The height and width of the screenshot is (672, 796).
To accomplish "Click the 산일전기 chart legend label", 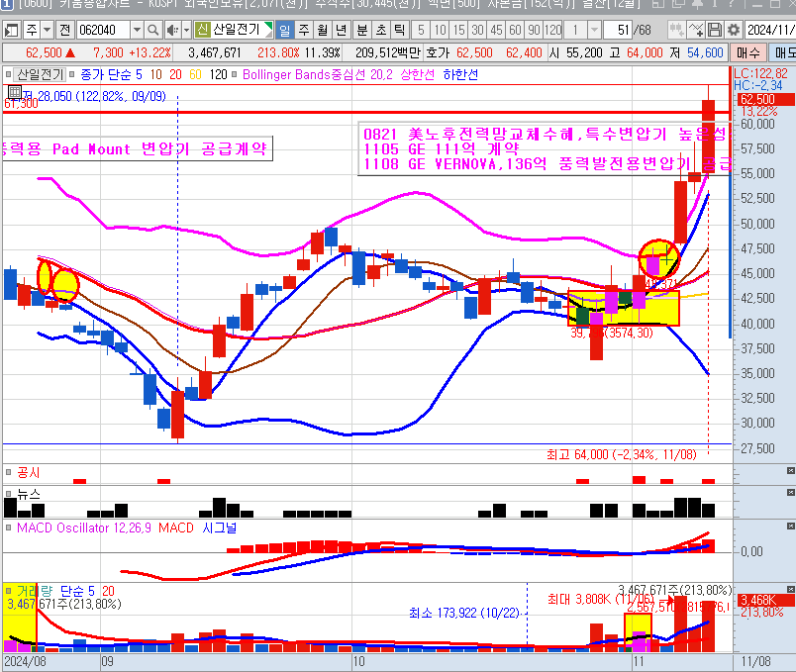I will 40,74.
